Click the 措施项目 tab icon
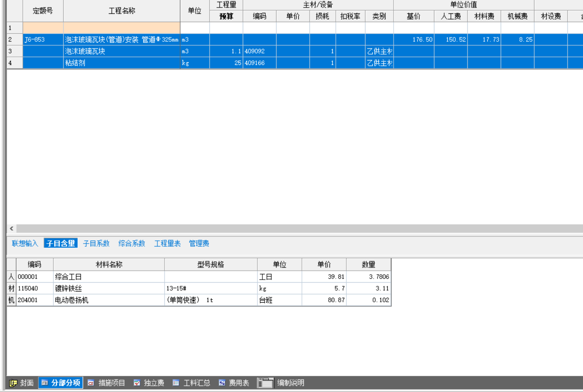The image size is (583, 392). click(x=91, y=383)
